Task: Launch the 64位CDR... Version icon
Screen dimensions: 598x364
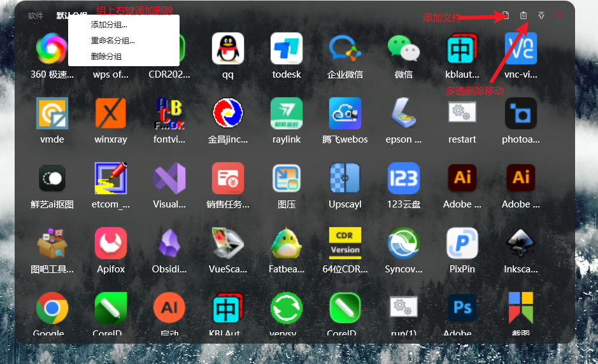Action: click(x=345, y=243)
